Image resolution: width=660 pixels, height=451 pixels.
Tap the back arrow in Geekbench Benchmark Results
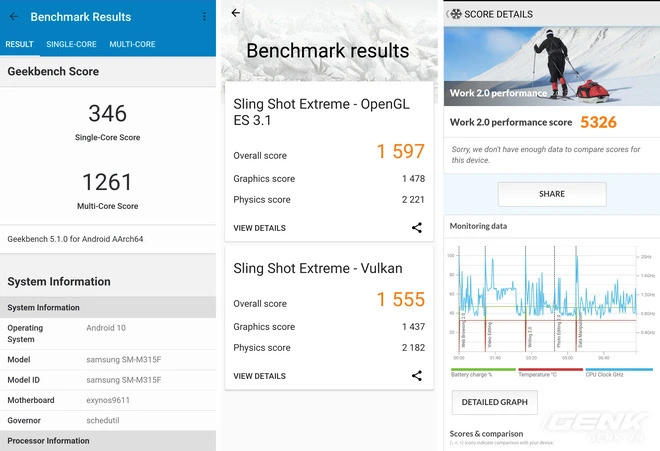(x=14, y=17)
